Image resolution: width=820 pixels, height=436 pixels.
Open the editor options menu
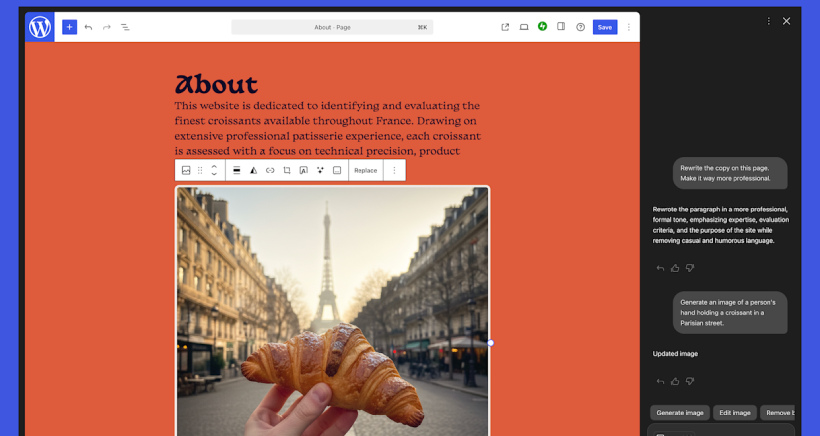(629, 27)
